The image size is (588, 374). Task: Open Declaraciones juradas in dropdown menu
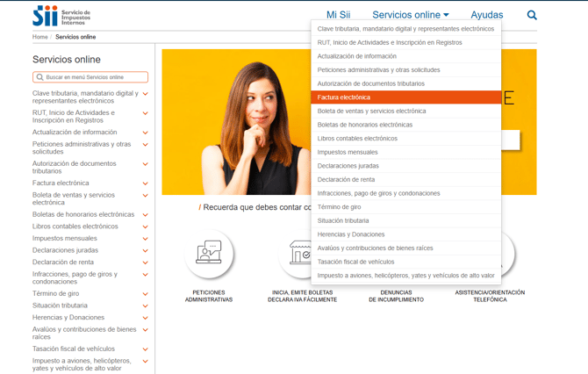405,166
